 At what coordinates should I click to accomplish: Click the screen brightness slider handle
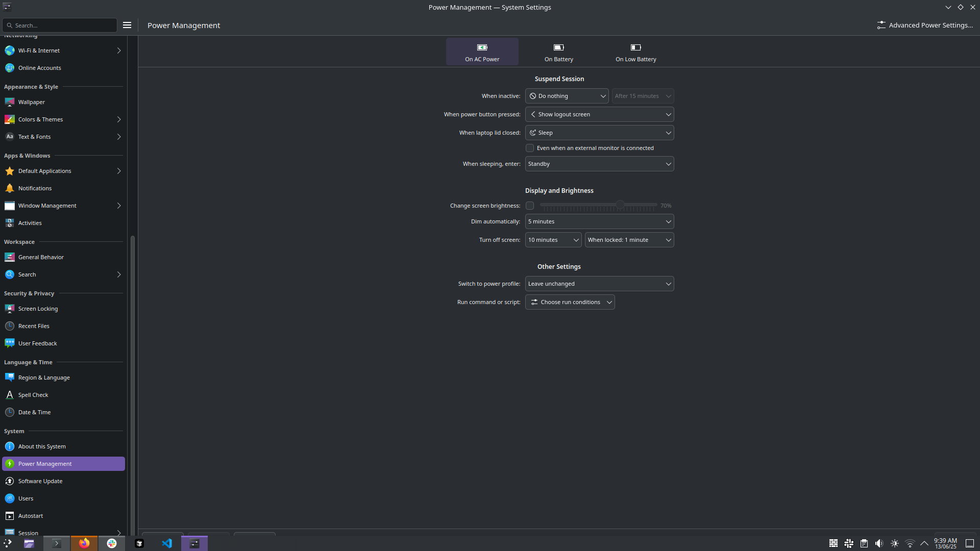(620, 205)
